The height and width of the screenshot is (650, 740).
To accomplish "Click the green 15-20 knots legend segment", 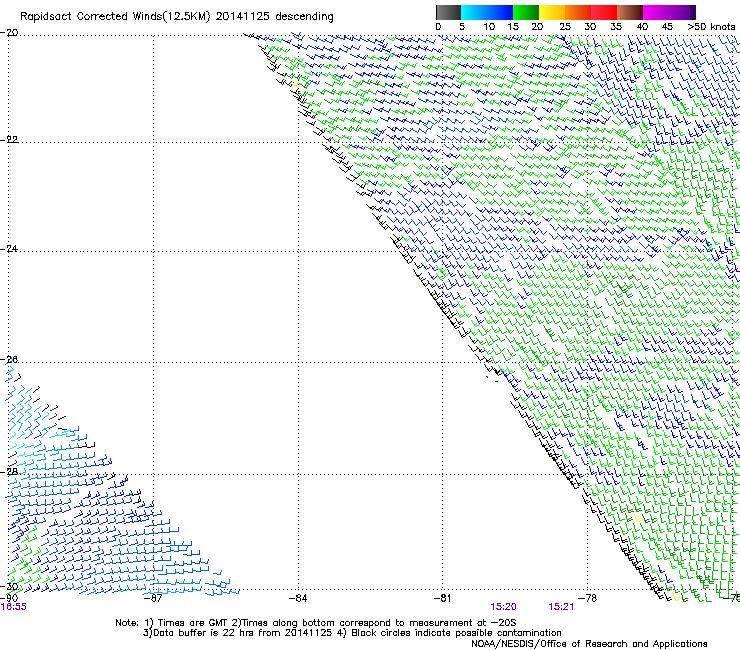I will click(x=526, y=12).
